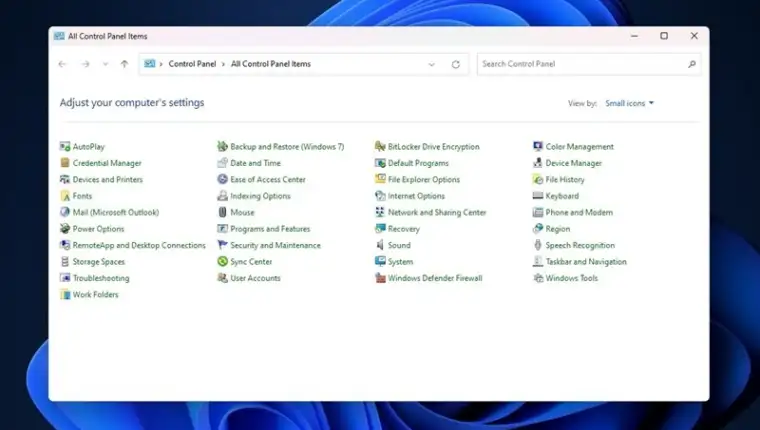
Task: Expand the chevron after Control Panel breadcrumb
Action: coord(223,64)
